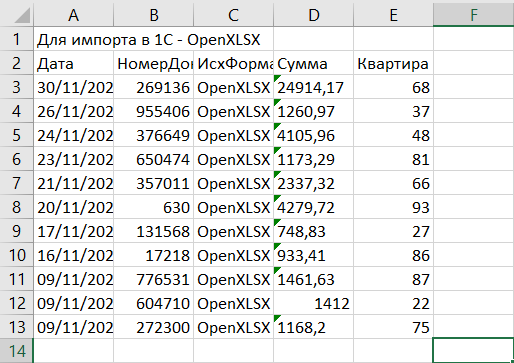Select row 14 header
Viewport: 514px width, 363px height.
[17, 351]
